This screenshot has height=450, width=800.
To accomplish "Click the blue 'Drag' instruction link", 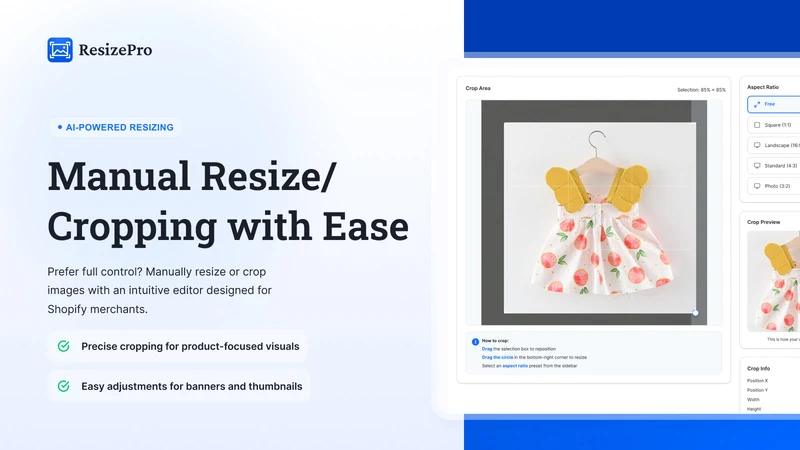I will coord(487,349).
